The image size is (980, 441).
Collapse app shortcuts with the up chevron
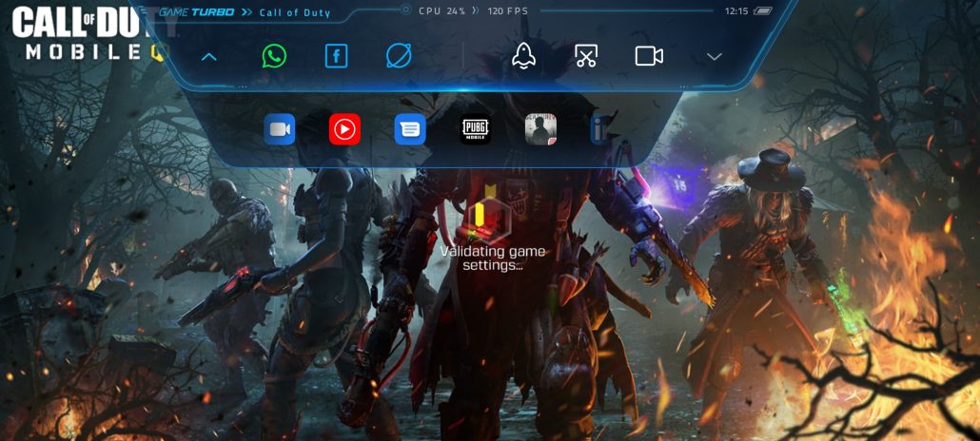208,57
